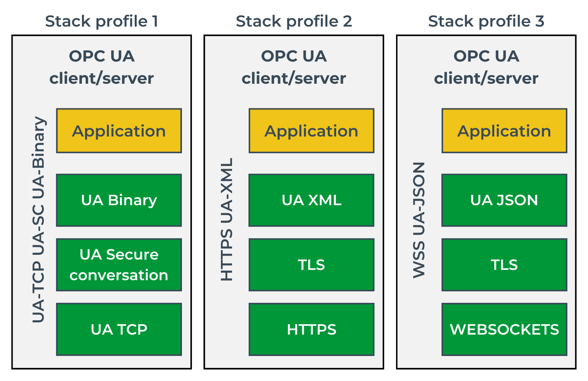Click the UA TCP layer box

tap(119, 329)
